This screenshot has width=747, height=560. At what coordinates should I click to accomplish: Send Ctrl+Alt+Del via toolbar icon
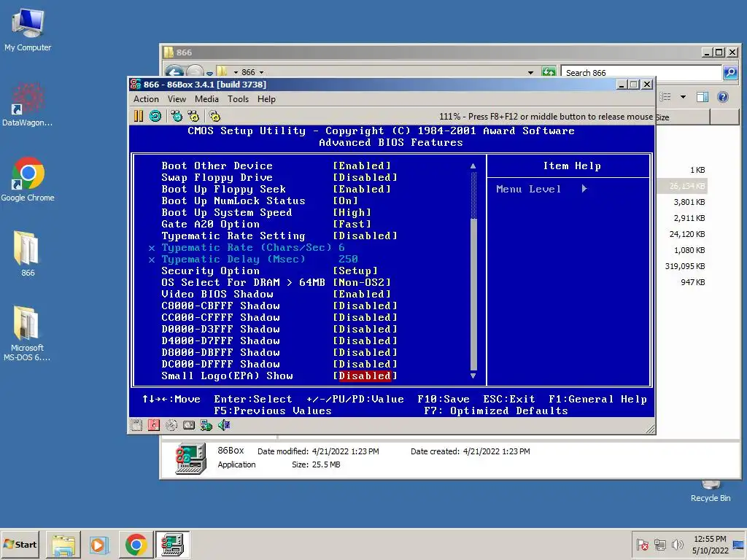177,116
